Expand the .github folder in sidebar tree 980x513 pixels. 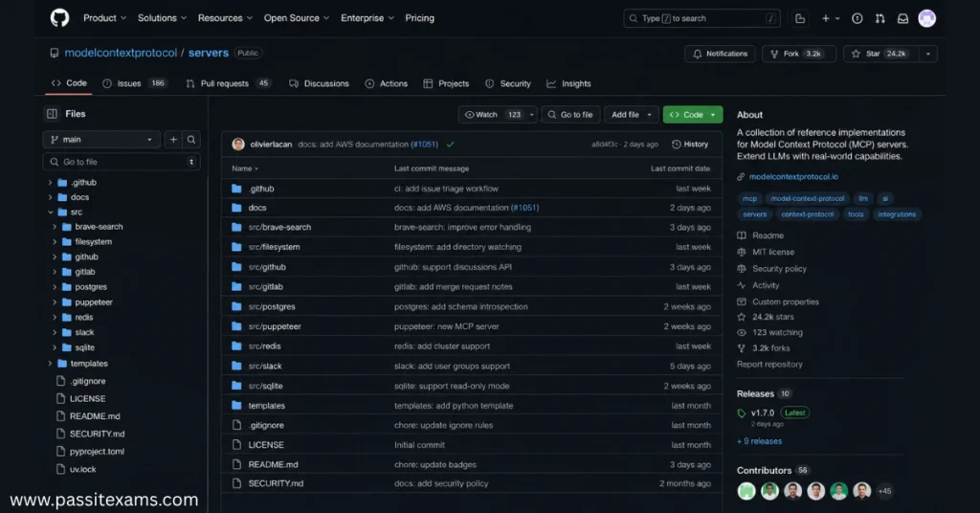pyautogui.click(x=50, y=183)
